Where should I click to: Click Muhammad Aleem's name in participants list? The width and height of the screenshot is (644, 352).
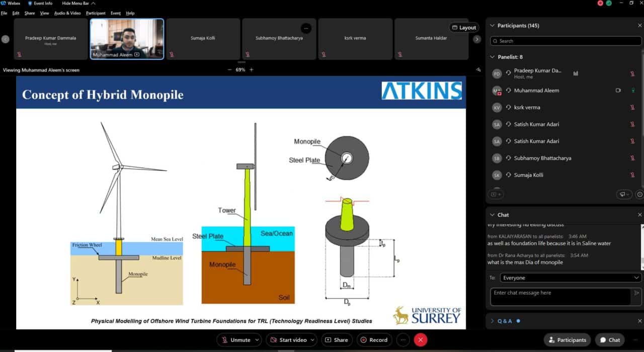click(536, 91)
